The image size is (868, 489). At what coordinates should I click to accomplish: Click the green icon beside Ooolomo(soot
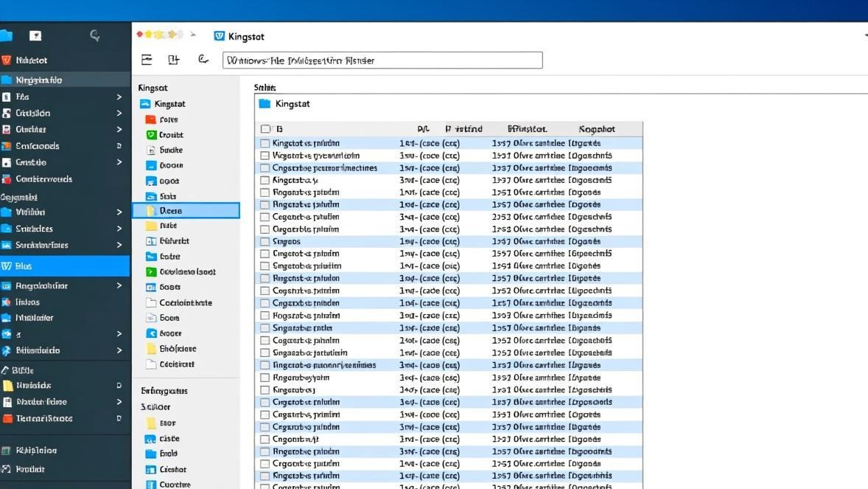click(x=151, y=271)
